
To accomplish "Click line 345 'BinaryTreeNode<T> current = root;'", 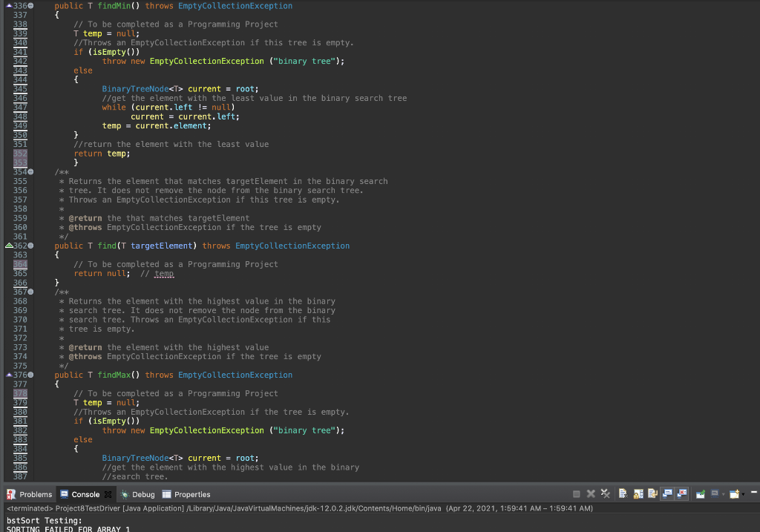I will point(180,89).
